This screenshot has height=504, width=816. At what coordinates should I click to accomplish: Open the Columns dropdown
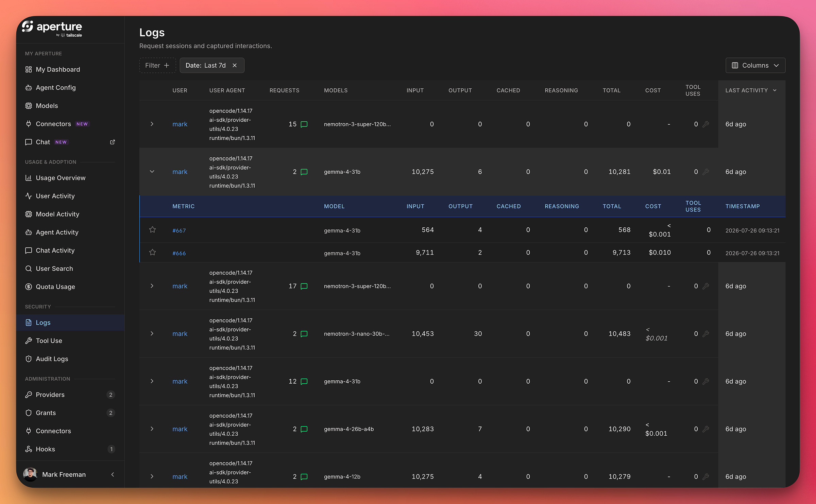(755, 66)
